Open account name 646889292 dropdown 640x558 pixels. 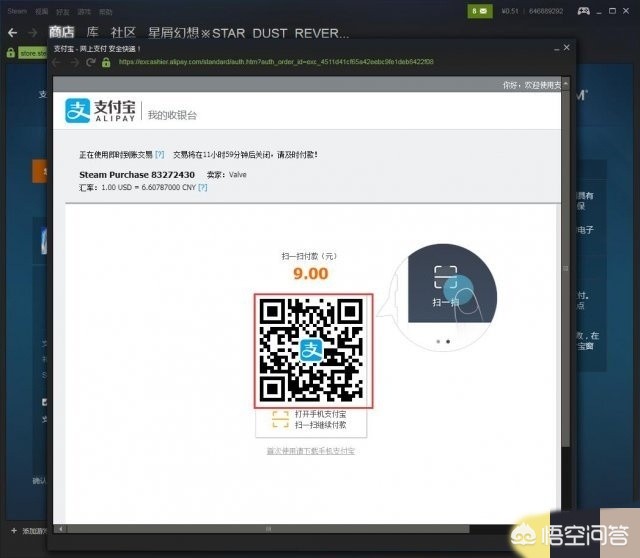546,11
